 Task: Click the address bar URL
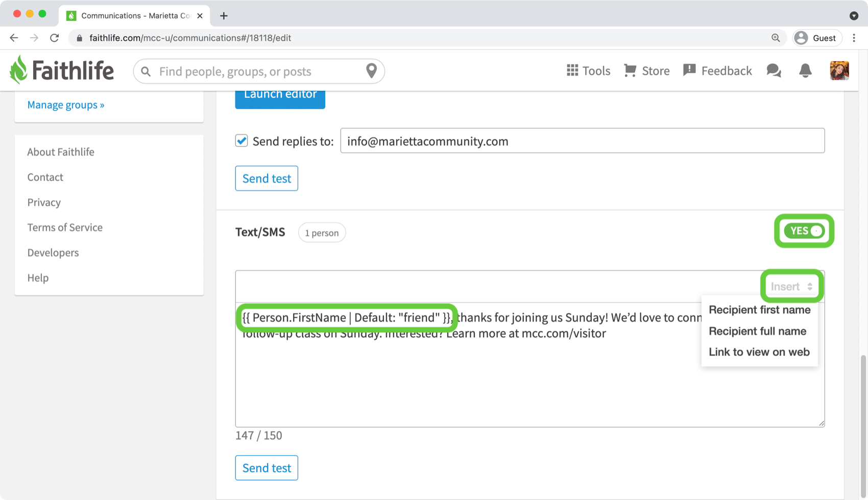point(190,38)
